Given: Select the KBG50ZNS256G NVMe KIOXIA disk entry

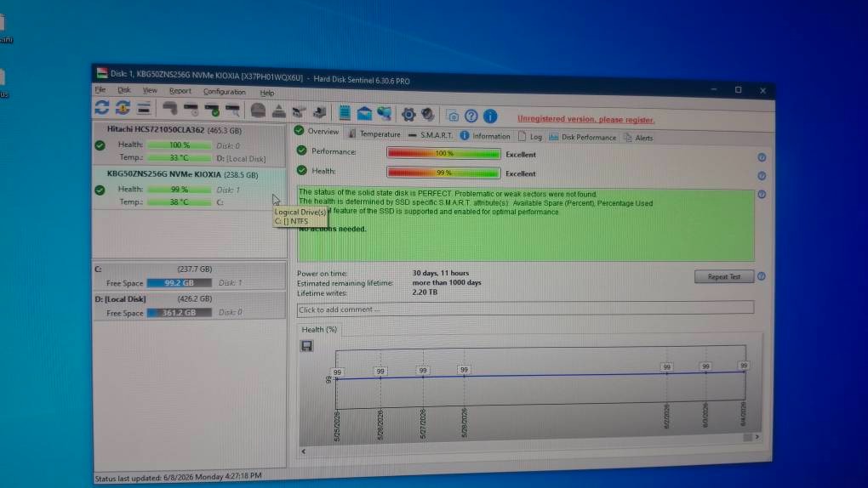Looking at the screenshot, I should click(x=189, y=189).
